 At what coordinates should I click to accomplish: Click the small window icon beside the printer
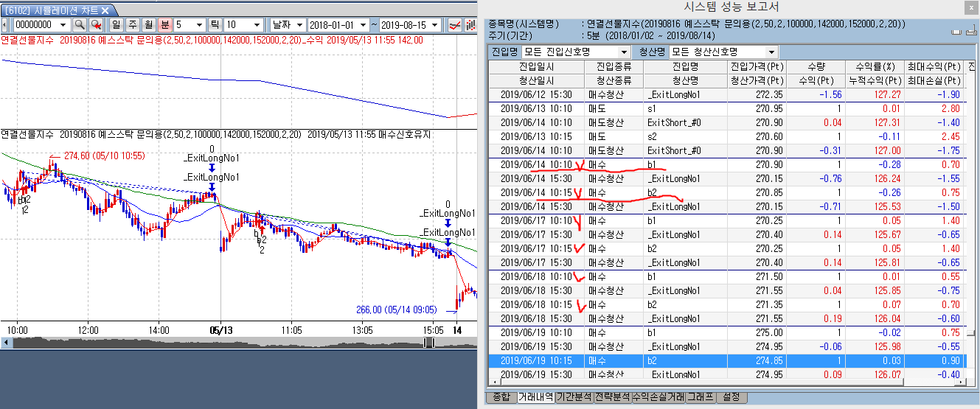pos(971,32)
